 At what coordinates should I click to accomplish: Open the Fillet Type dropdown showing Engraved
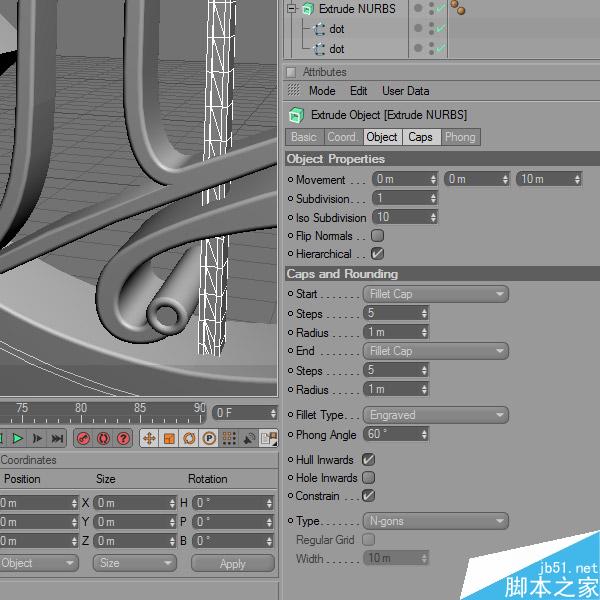(435, 415)
